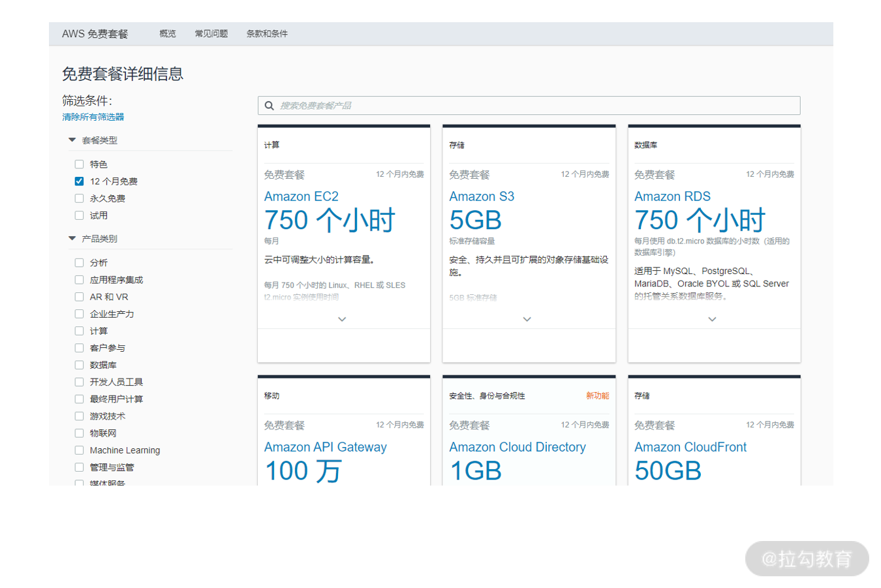This screenshot has height=588, width=881.
Task: Open the Amazon S3 link
Action: (482, 196)
